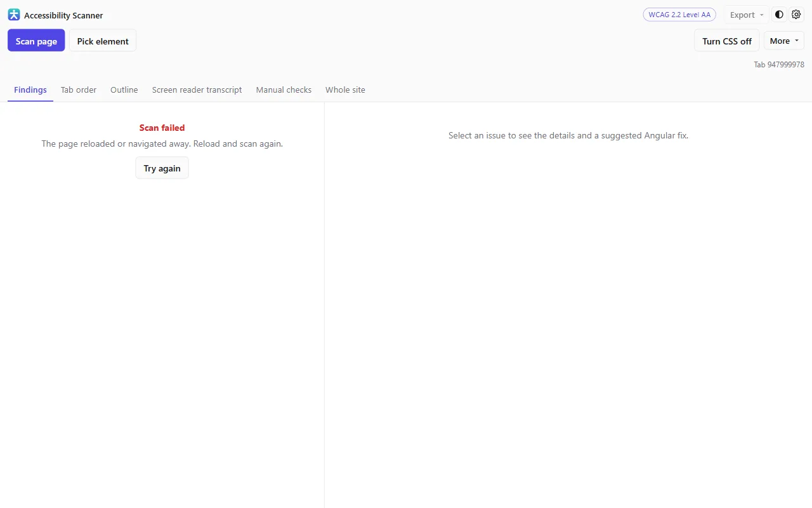
Task: Select the Outline tab
Action: [x=124, y=90]
